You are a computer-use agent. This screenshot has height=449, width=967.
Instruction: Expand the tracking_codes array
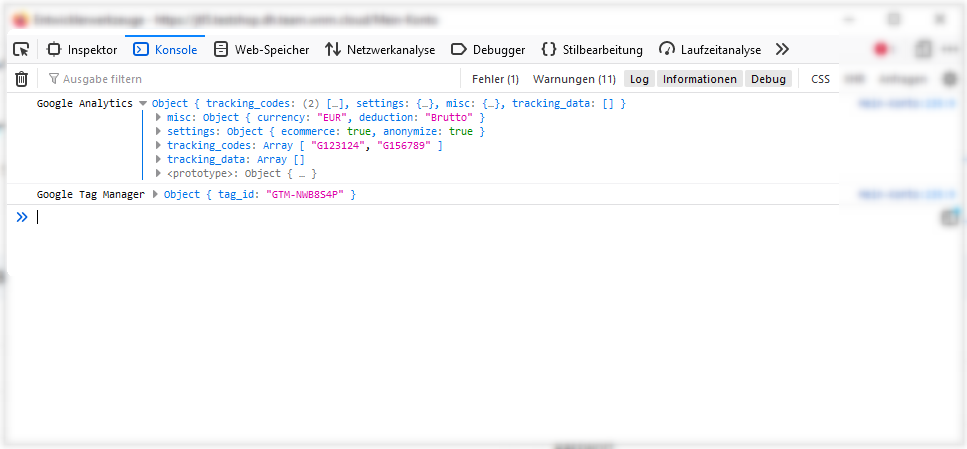click(158, 146)
